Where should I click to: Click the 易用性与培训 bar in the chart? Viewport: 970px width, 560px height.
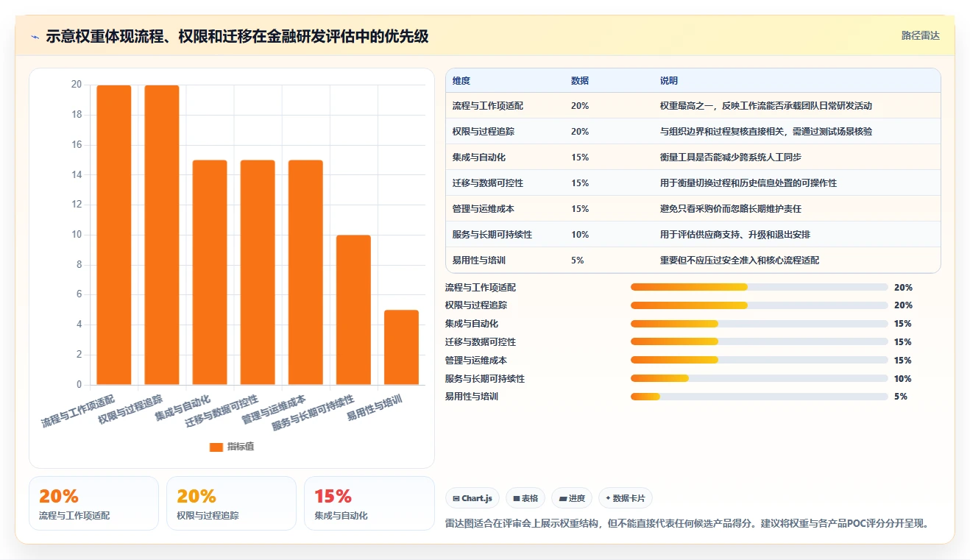[x=401, y=347]
